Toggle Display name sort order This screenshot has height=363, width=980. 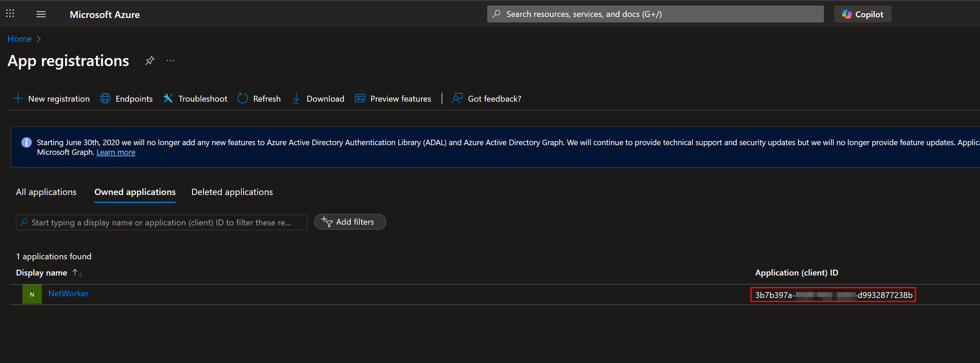click(77, 273)
